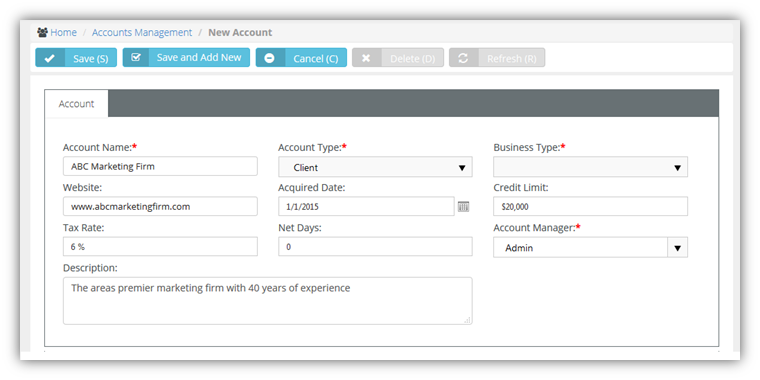Click the Cancel minus-circle icon
760x380 pixels.
point(269,58)
